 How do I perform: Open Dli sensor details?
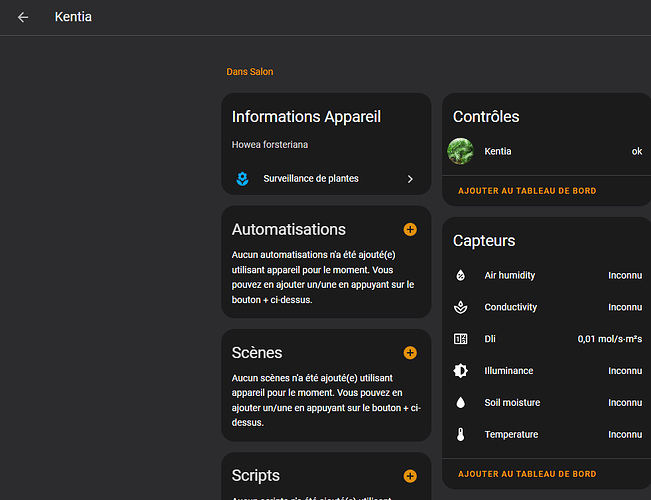[546, 339]
